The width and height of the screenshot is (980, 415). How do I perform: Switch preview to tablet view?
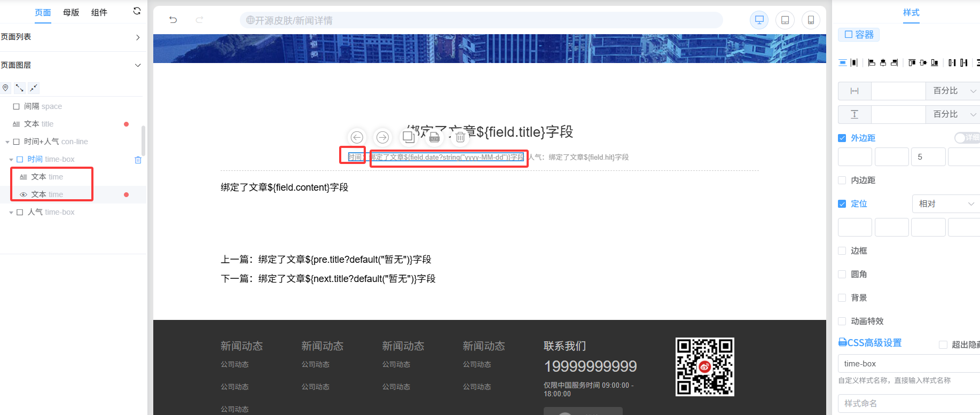point(785,20)
